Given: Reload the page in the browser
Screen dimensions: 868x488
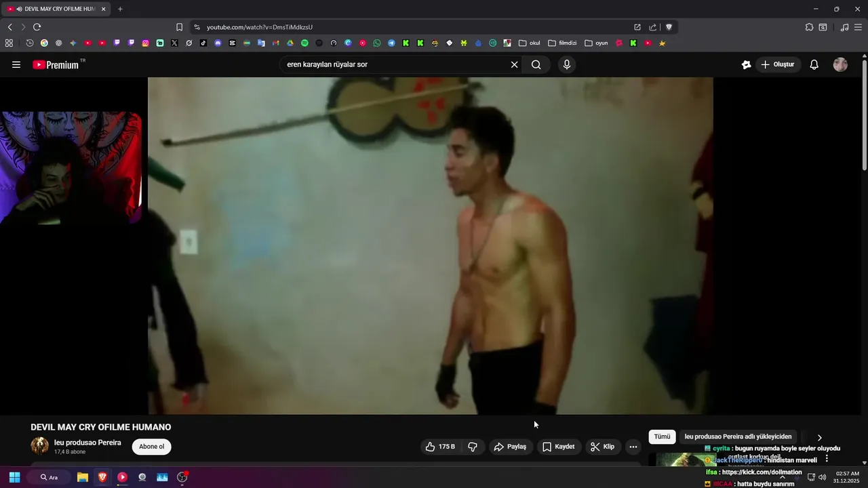Looking at the screenshot, I should point(37,27).
